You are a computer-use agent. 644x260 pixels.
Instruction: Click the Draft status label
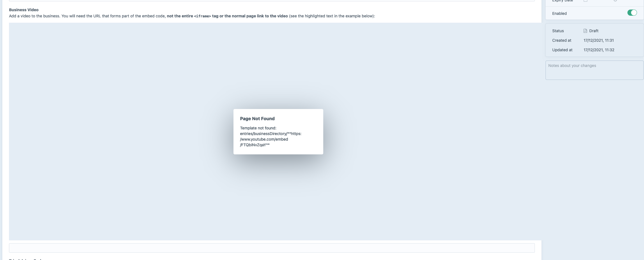tap(594, 31)
